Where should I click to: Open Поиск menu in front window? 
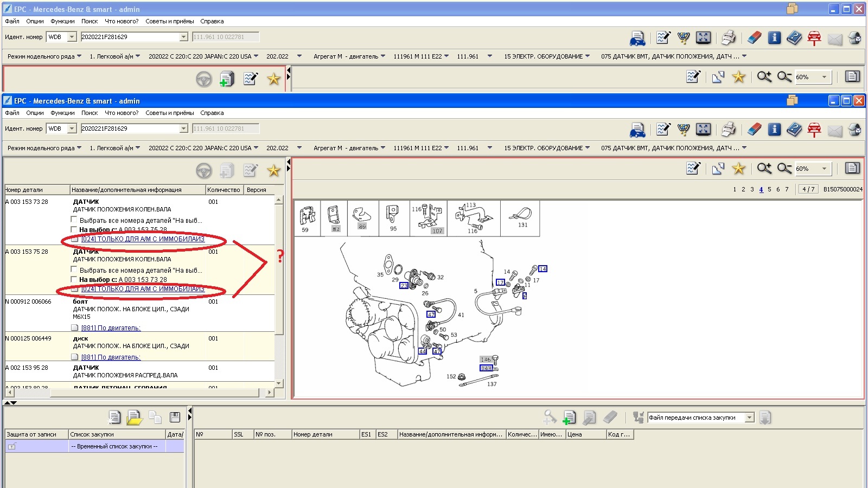pos(90,113)
